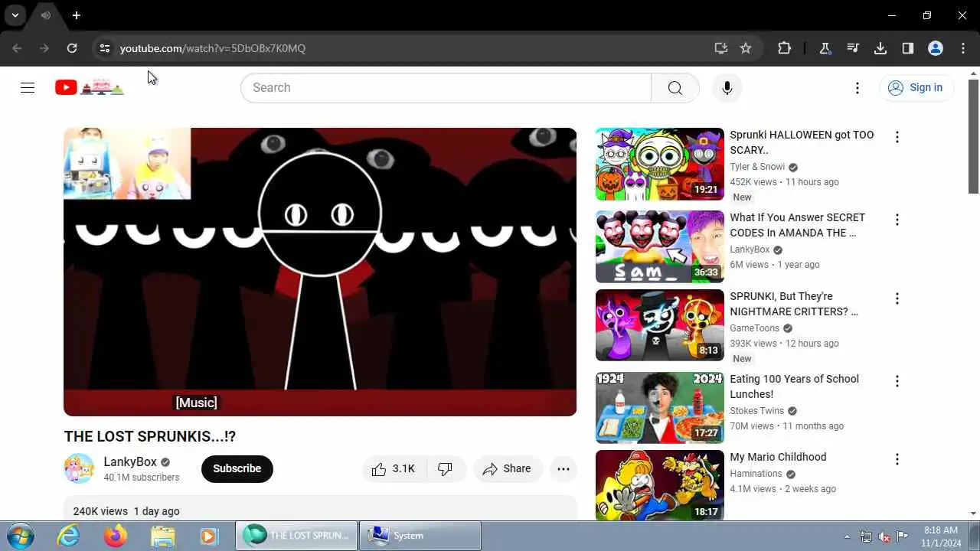Open LankyBox channel avatar
This screenshot has width=980, height=551.
click(79, 469)
